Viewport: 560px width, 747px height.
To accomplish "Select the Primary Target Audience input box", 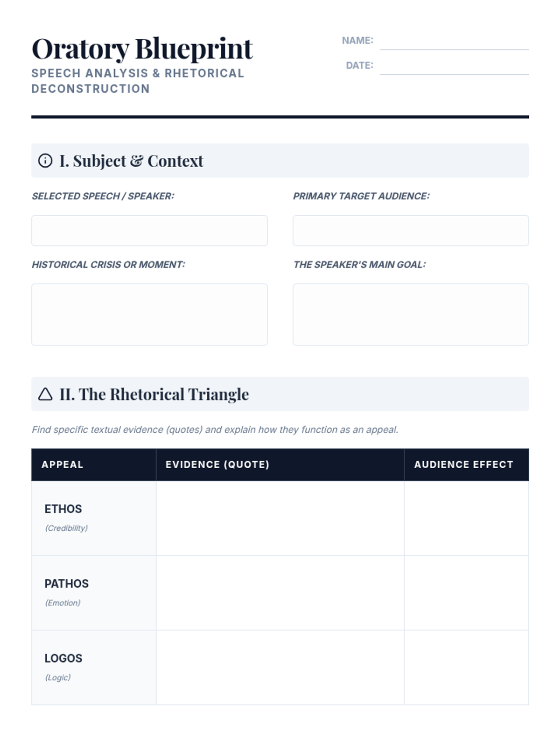I will coord(411,231).
